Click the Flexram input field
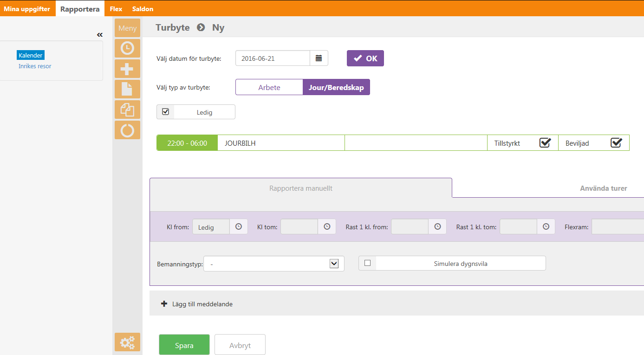This screenshot has height=355, width=644. [618, 226]
